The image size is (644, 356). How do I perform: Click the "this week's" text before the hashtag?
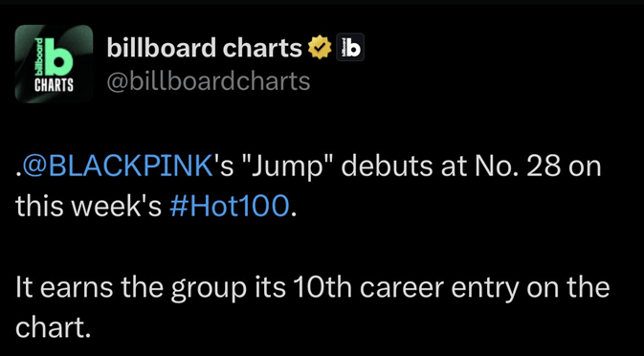pos(89,207)
